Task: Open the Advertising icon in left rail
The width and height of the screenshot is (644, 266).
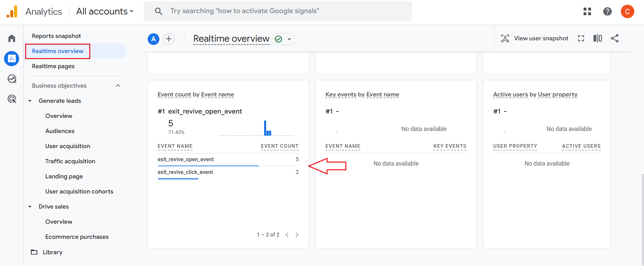Action: pyautogui.click(x=12, y=99)
